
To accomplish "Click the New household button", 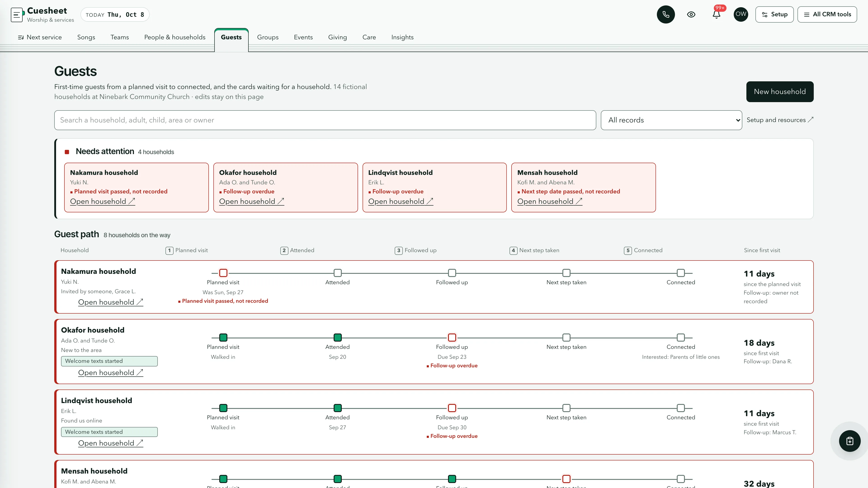I will click(x=780, y=91).
